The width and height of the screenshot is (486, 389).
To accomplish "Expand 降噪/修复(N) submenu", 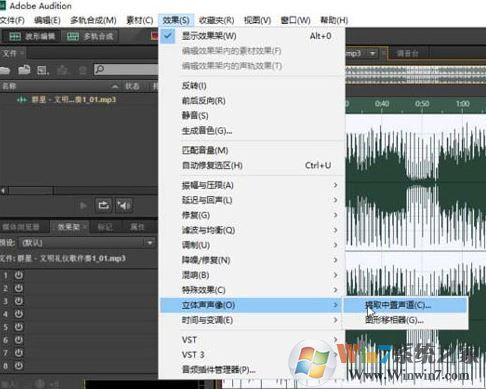I will click(x=252, y=260).
